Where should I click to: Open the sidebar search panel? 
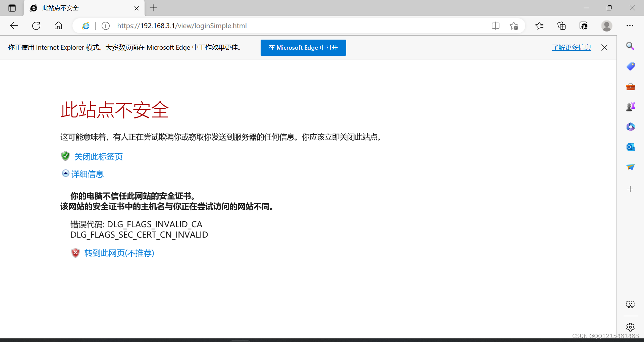point(631,46)
